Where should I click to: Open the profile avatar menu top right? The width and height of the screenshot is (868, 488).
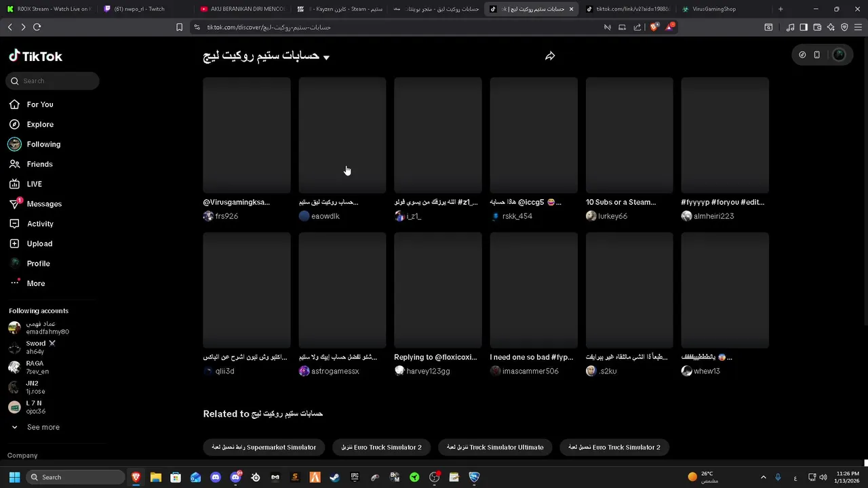coord(839,55)
